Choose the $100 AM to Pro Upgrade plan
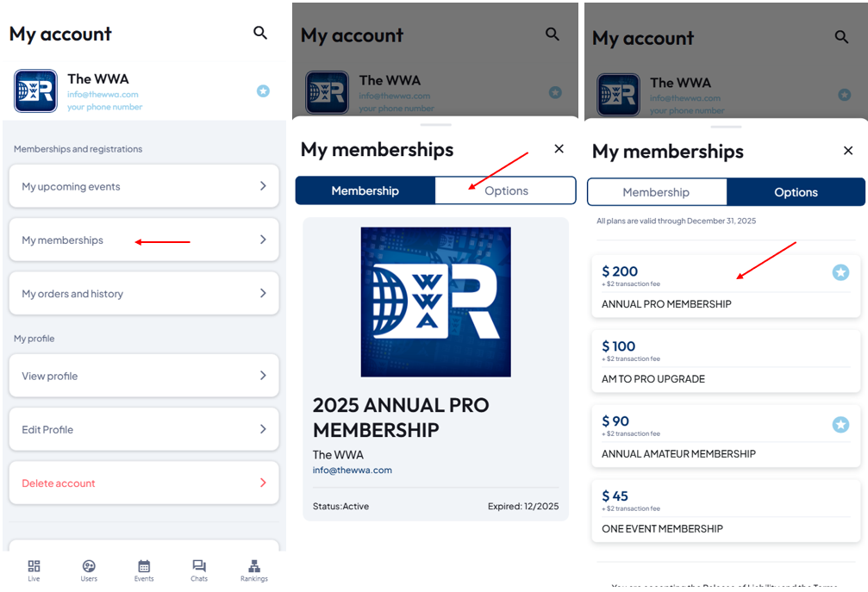Image resolution: width=868 pixels, height=592 pixels. 726,362
